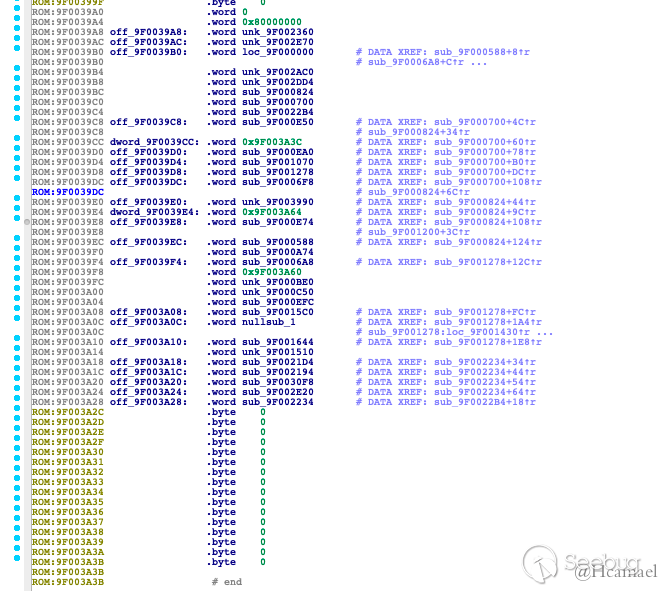
Task: Click operand sub_9F000E74
Action: (x=278, y=222)
